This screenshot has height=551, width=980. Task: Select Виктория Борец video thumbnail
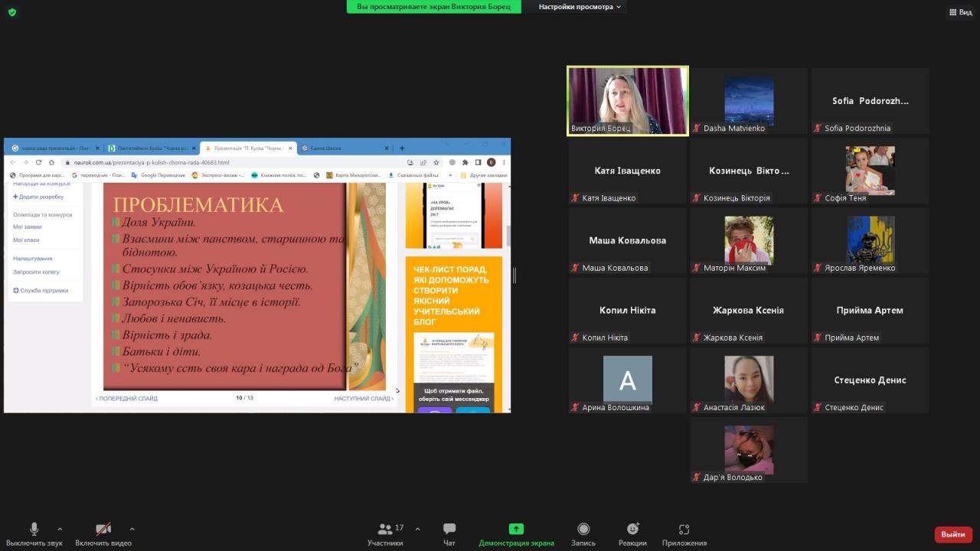pos(627,101)
